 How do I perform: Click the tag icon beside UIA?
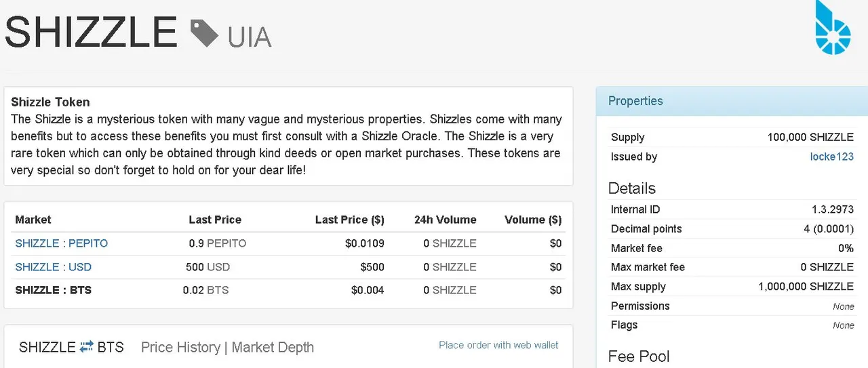(205, 33)
